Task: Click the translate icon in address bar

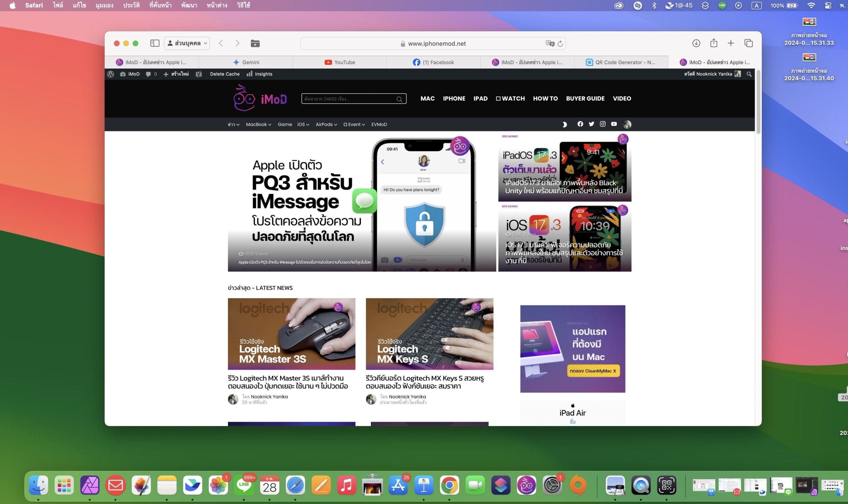Action: tap(550, 43)
